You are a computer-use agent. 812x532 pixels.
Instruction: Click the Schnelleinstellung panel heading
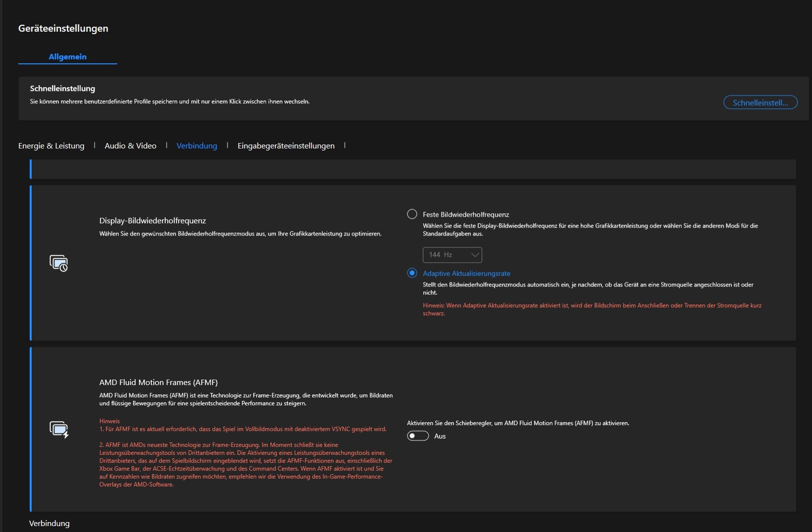[62, 89]
